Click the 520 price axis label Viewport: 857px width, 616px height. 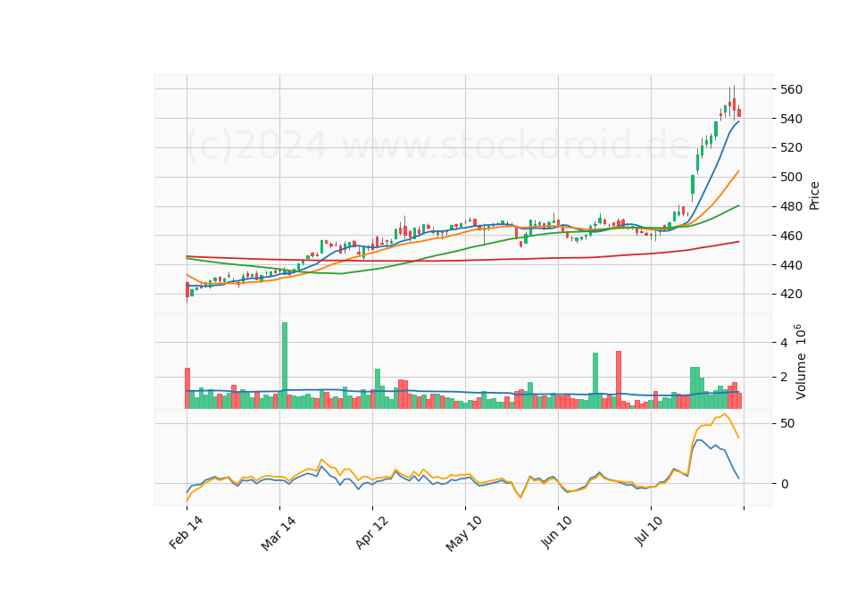coord(791,147)
